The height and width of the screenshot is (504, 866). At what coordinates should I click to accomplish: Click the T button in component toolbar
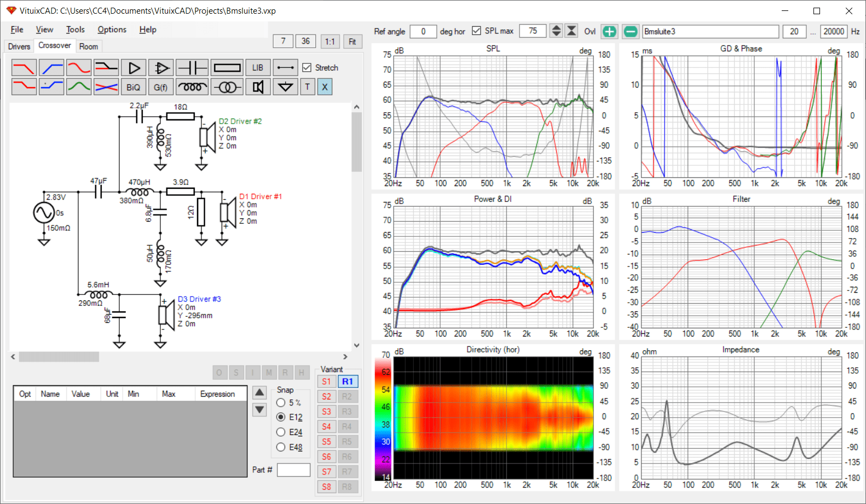(308, 86)
